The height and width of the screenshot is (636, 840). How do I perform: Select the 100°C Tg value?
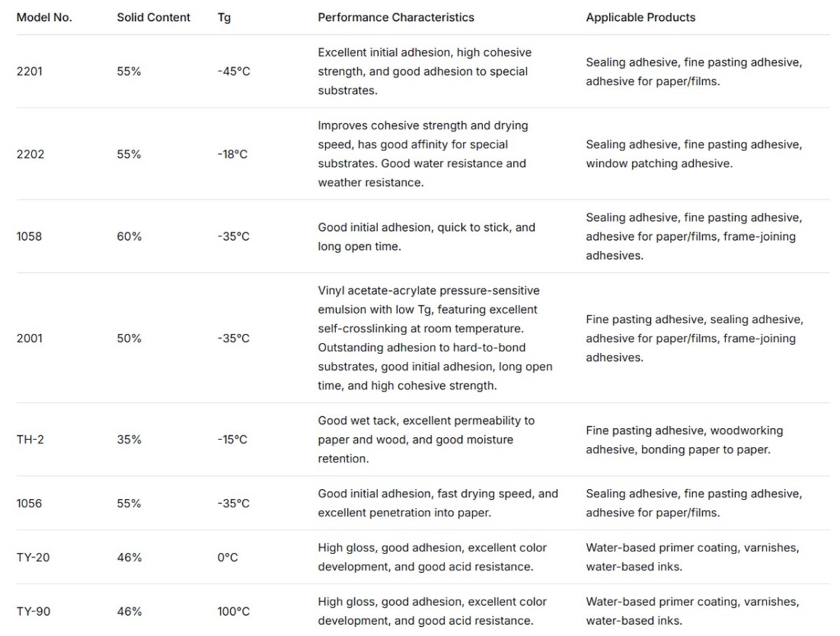(x=234, y=612)
